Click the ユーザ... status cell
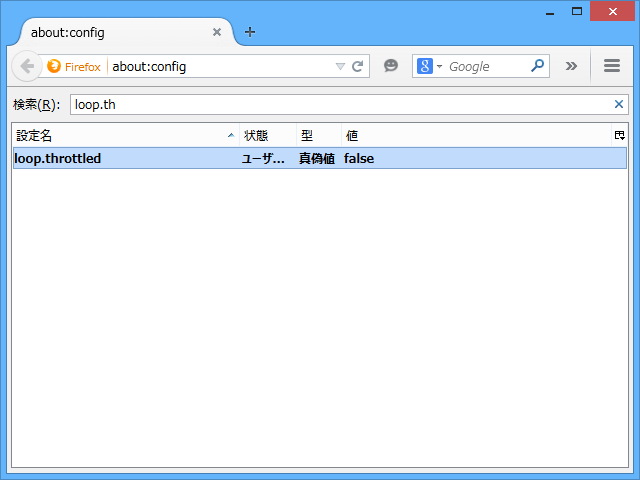Viewport: 640px width, 480px height. pos(263,158)
